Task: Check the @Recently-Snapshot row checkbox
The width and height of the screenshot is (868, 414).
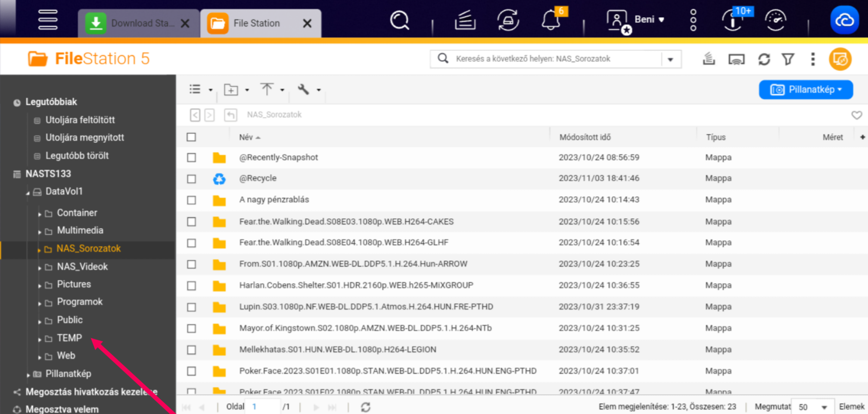Action: (191, 157)
